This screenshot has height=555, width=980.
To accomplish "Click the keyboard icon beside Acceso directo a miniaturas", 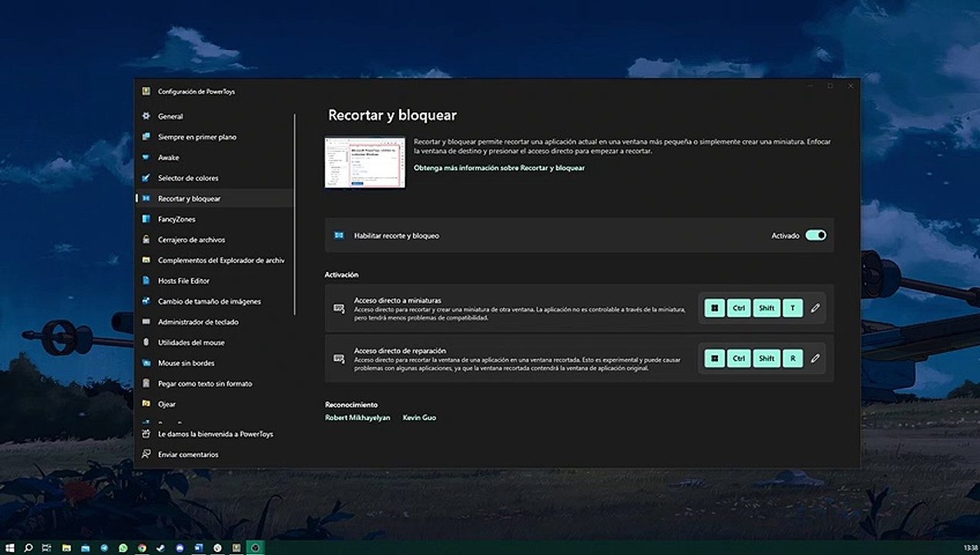I will click(339, 308).
